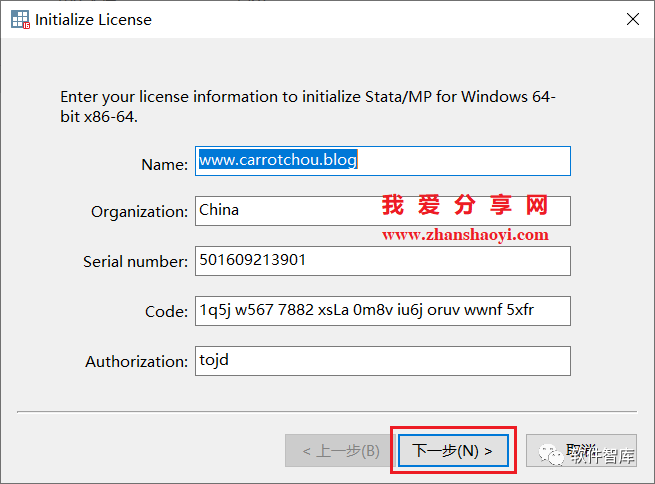
Task: Click the Serial number: label
Action: click(x=135, y=262)
